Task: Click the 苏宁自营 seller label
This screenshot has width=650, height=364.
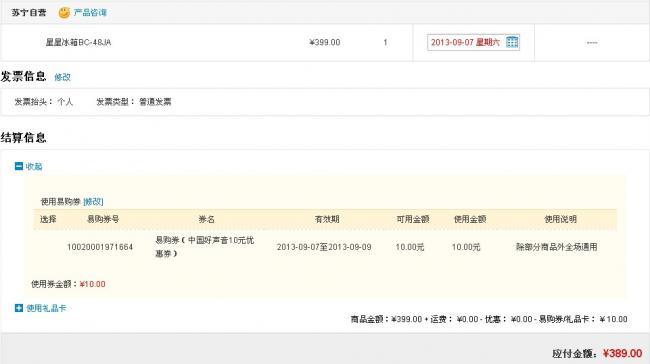Action: [x=29, y=12]
